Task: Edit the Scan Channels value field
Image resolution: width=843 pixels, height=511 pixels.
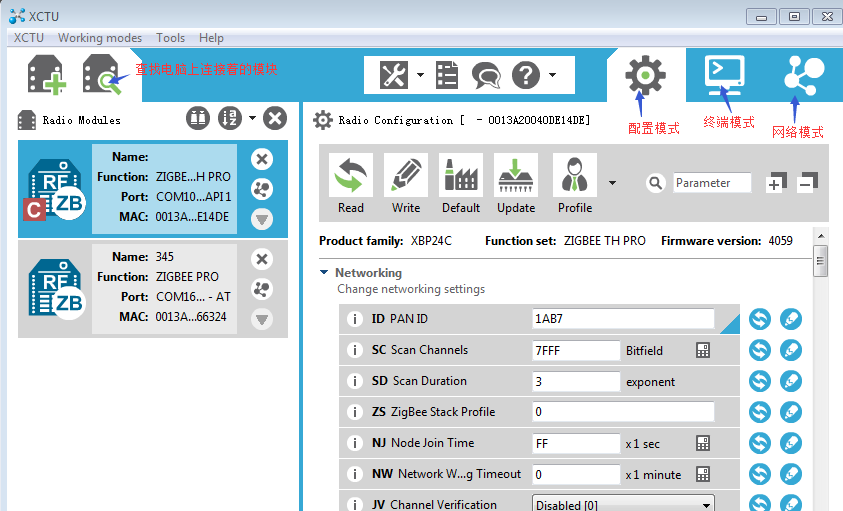Action: pyautogui.click(x=576, y=351)
